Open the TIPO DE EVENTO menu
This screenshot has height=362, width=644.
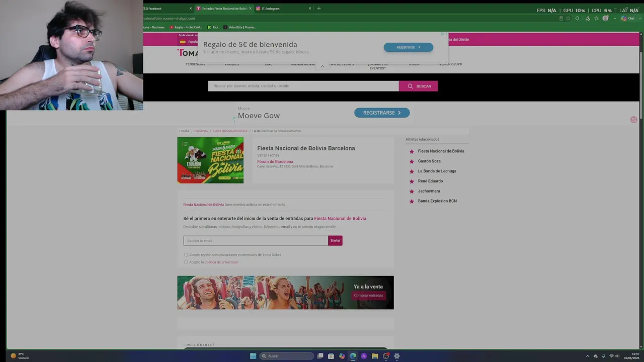tap(342, 64)
